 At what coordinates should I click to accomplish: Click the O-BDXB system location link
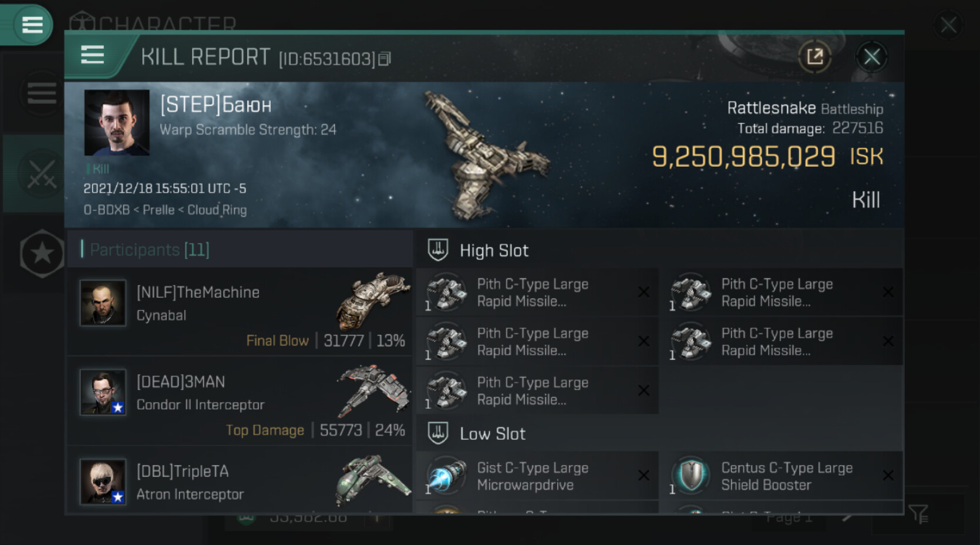[x=106, y=210]
